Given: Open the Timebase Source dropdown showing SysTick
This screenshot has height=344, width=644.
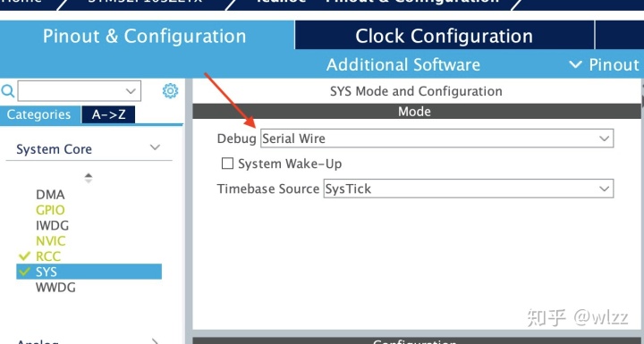Looking at the screenshot, I should coord(469,189).
